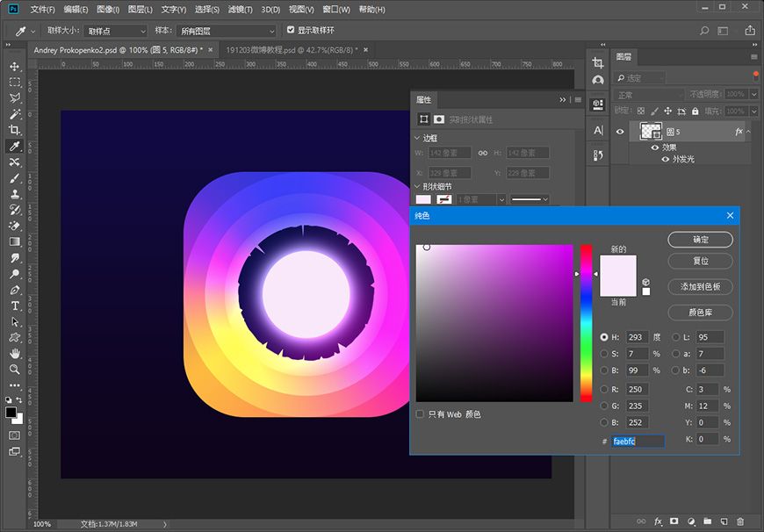This screenshot has height=532, width=764.
Task: Select the Rectangular Marquee tool
Action: click(x=15, y=83)
